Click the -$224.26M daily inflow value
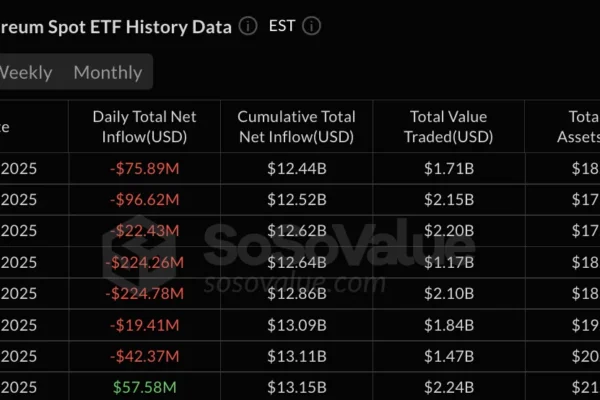600x400 pixels. coord(145,263)
